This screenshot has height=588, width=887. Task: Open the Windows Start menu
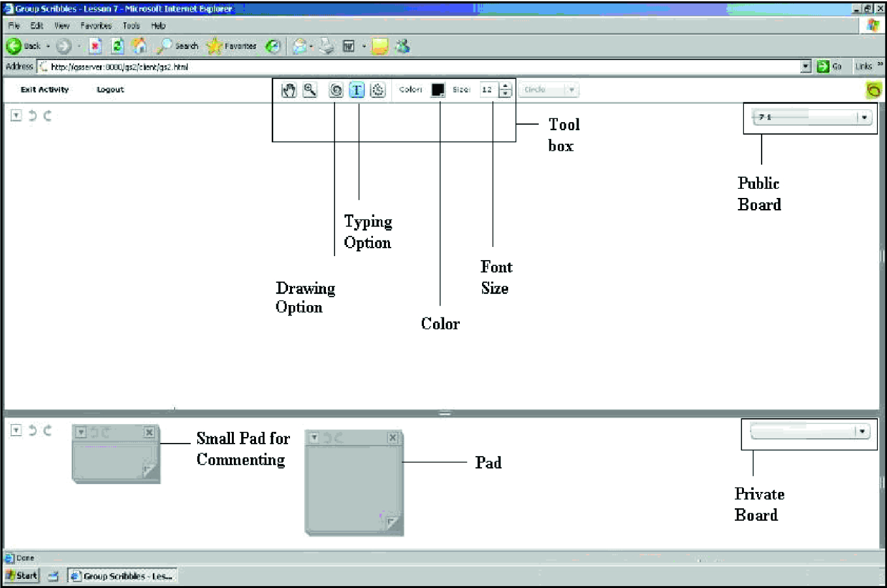click(22, 576)
